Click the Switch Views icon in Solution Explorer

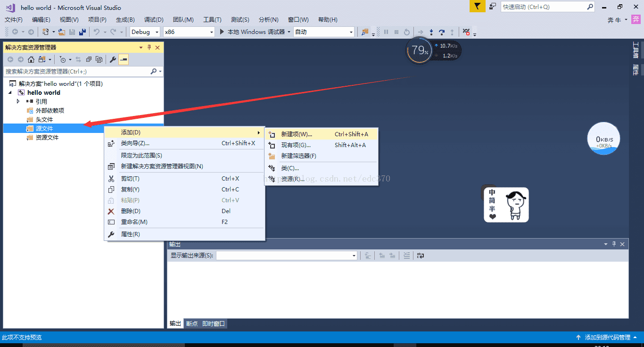pyautogui.click(x=42, y=59)
